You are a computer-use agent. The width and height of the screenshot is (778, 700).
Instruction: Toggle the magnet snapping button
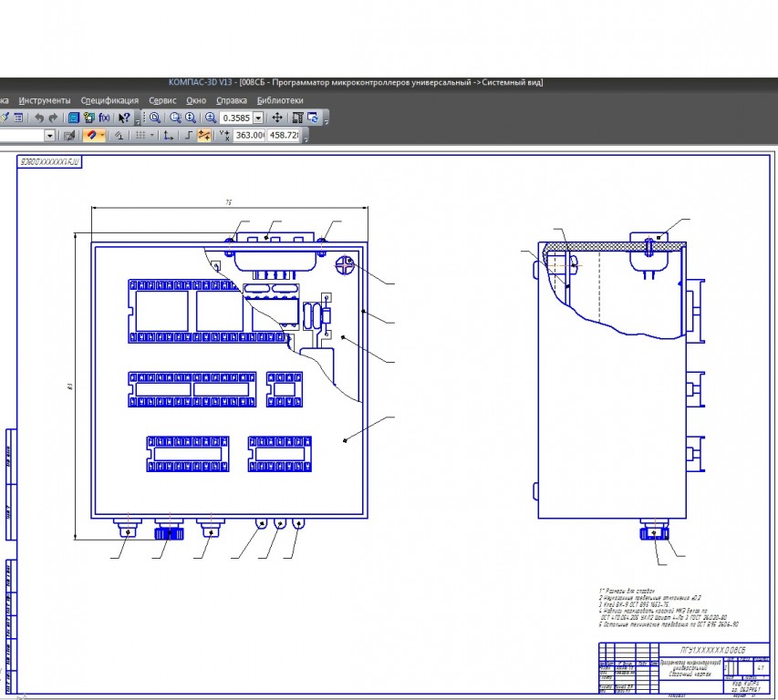[x=91, y=135]
